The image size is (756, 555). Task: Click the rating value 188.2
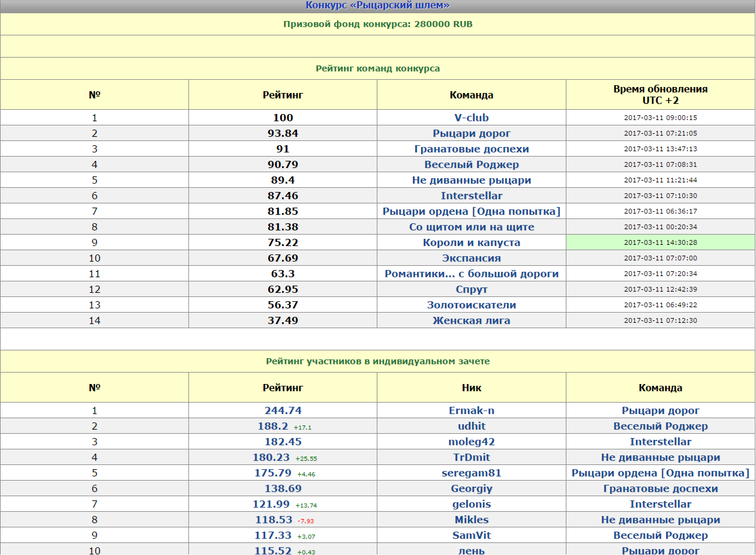click(273, 426)
